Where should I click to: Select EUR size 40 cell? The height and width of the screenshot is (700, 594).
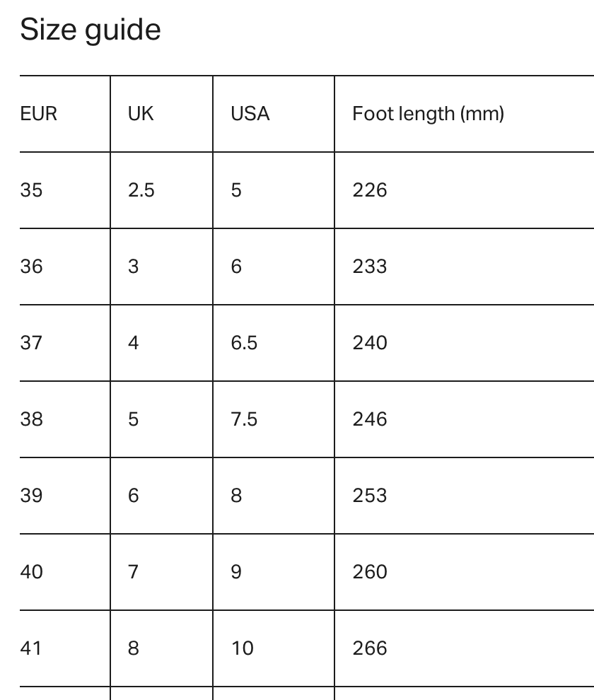coord(31,571)
